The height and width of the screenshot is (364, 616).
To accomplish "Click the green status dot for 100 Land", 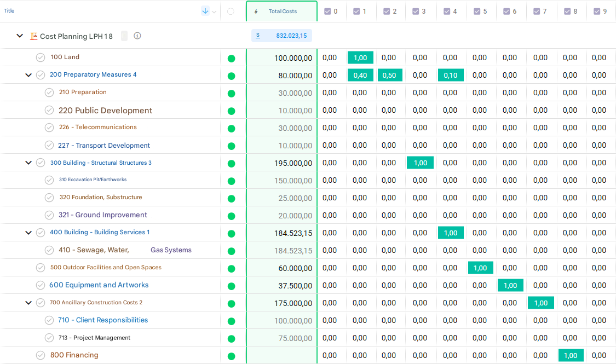I will (x=231, y=59).
